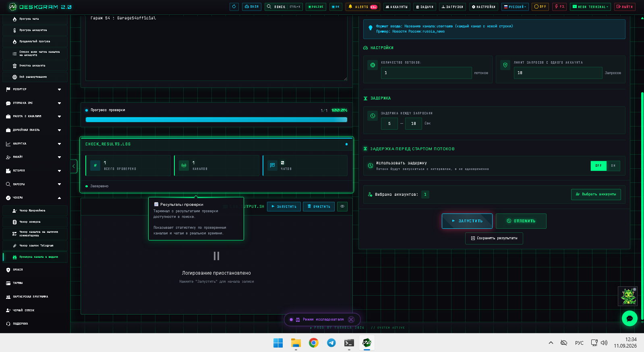Switch delay toggle to ON

[613, 166]
